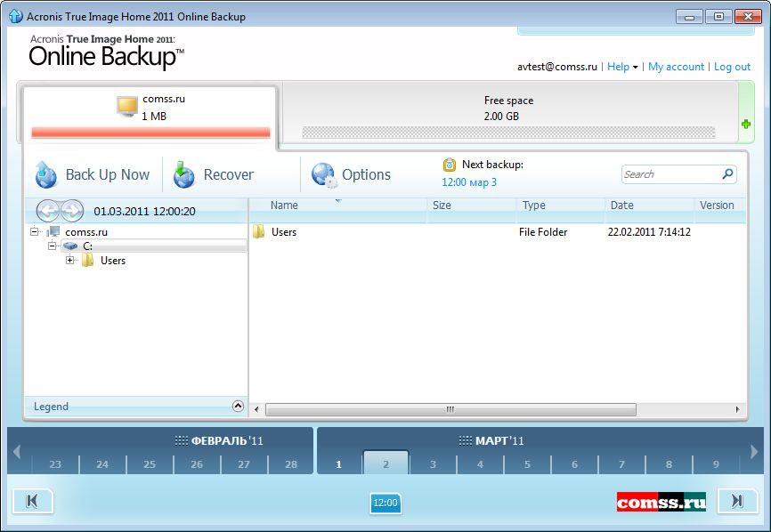Click into the Search input field
This screenshot has width=771, height=532.
tap(670, 174)
